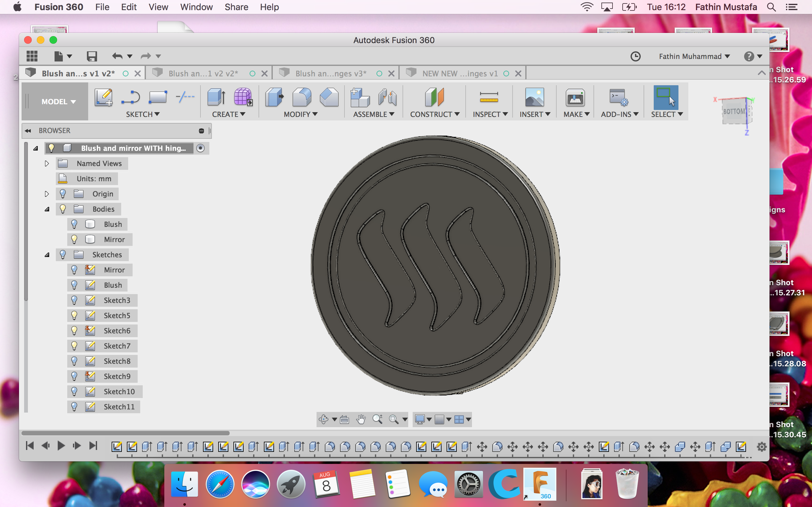The image size is (812, 507).
Task: Select the Create Sketch tool icon
Action: click(103, 97)
